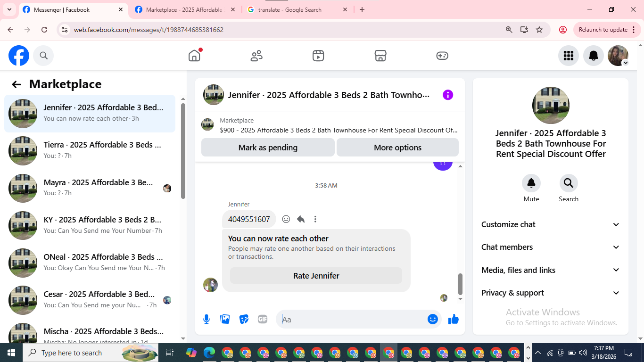This screenshot has height=362, width=644.
Task: Open the Chrome tab search dropdown
Action: click(x=9, y=9)
